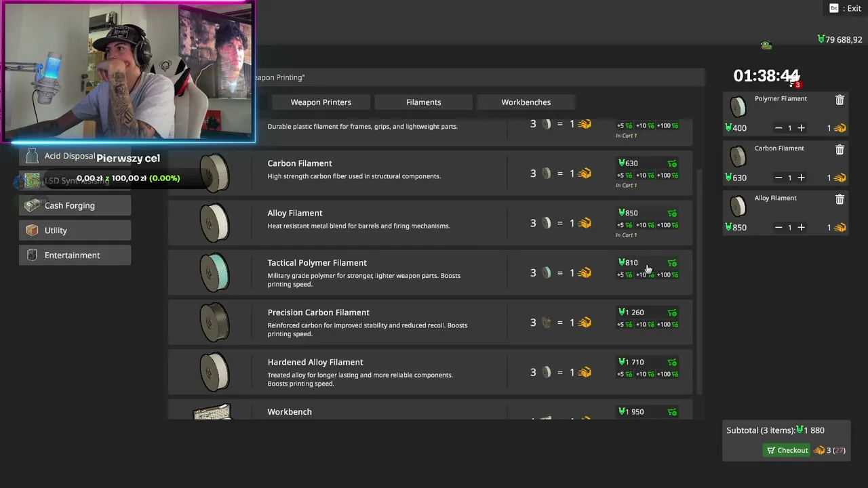Screen dimensions: 868x488
Task: Click the Acid Disposal bottle icon
Action: (x=32, y=156)
